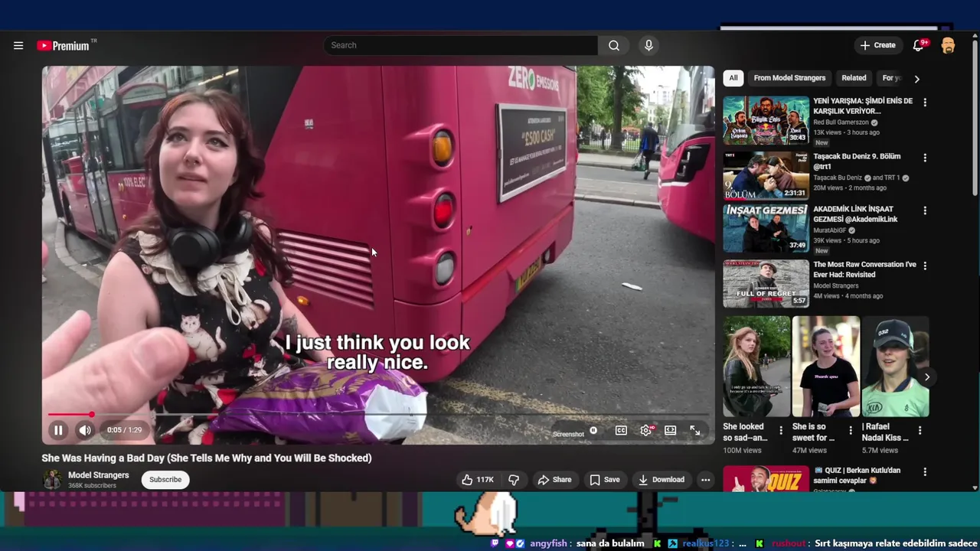This screenshot has height=551, width=980.
Task: Open the FULL OF REGRET thumbnail
Action: (766, 283)
